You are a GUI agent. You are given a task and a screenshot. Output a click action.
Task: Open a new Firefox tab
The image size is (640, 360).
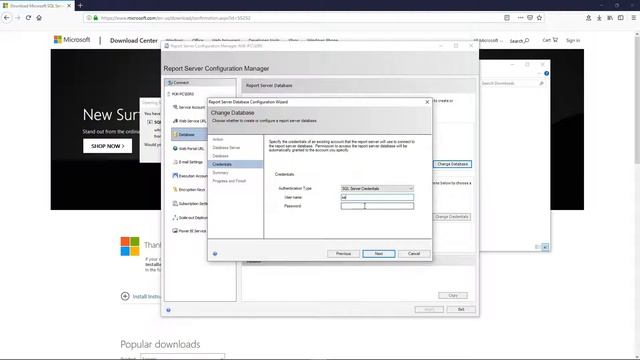80,5
